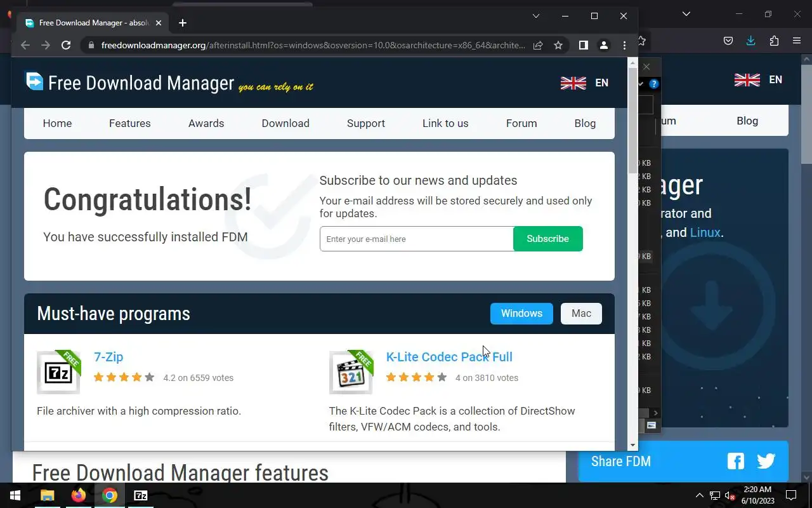This screenshot has height=508, width=812.
Task: Focus the Chrome address bar URL
Action: (313, 45)
